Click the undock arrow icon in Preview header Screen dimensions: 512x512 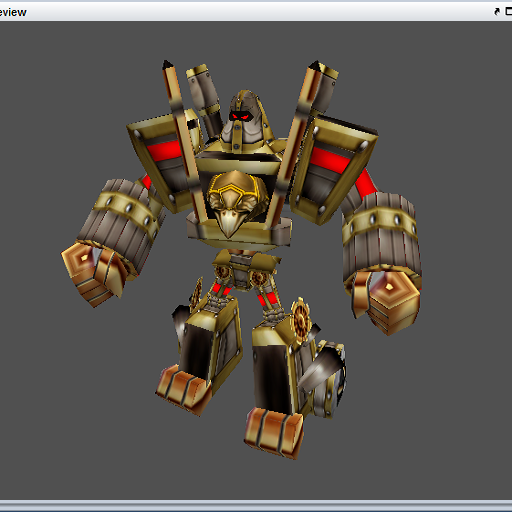497,12
